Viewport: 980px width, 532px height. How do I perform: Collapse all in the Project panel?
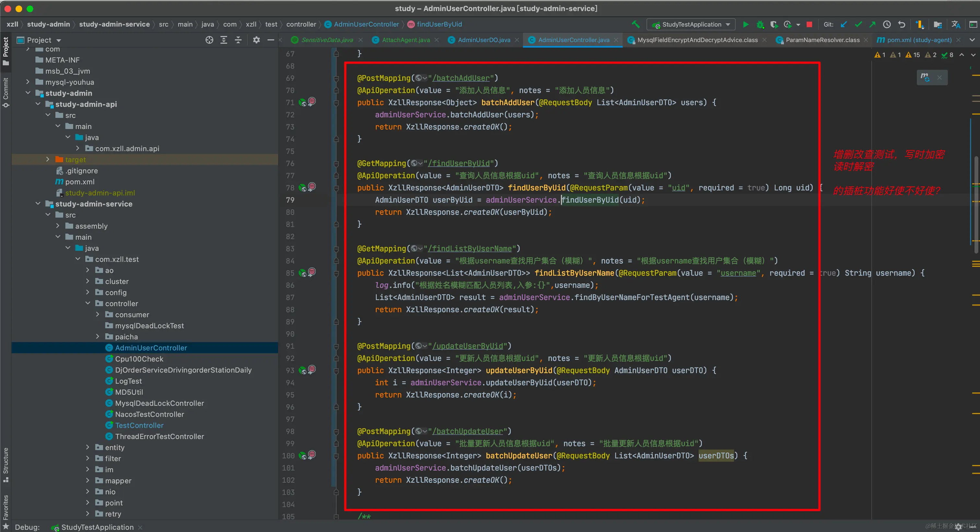click(x=238, y=40)
